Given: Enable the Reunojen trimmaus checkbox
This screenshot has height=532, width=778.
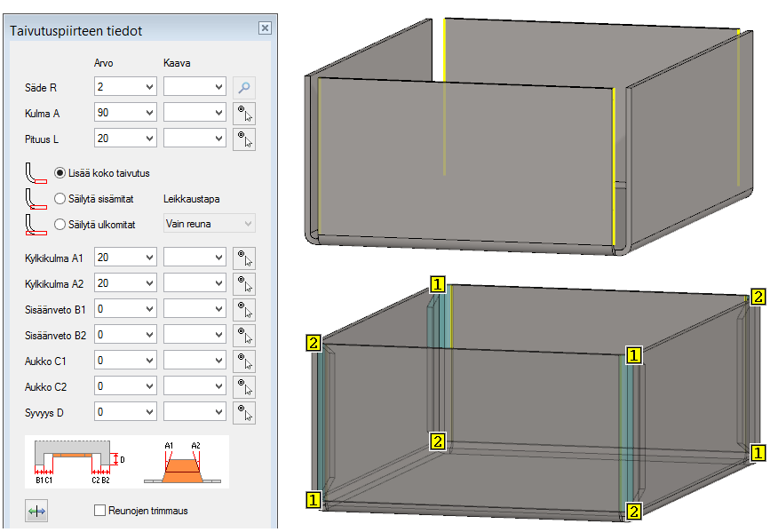Looking at the screenshot, I should (100, 511).
